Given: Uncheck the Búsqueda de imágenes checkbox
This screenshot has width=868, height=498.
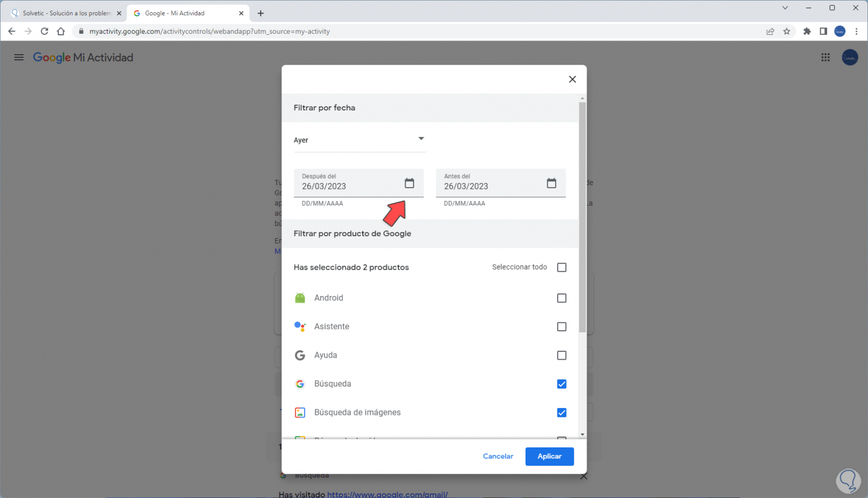Looking at the screenshot, I should point(562,413).
